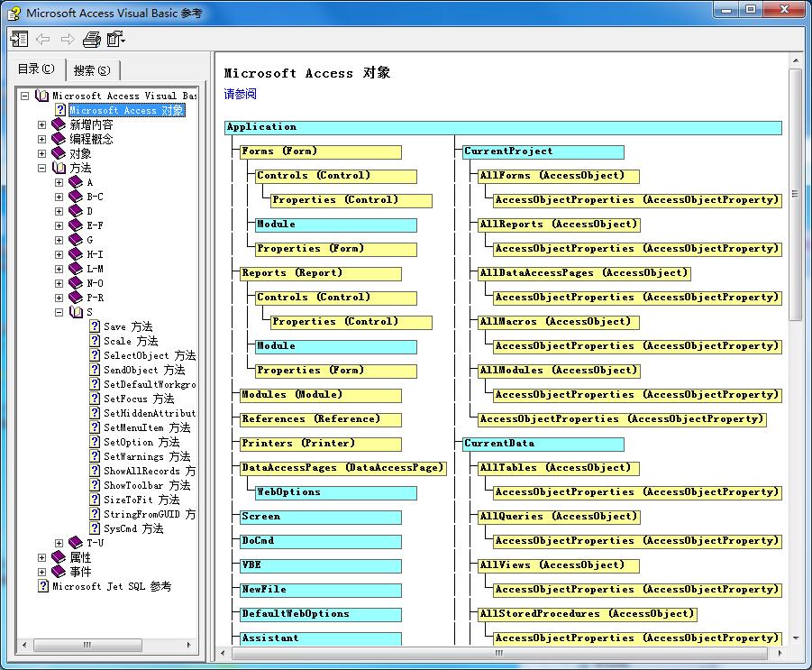
Task: Select the SelectObject 方法 topic
Action: (x=150, y=355)
